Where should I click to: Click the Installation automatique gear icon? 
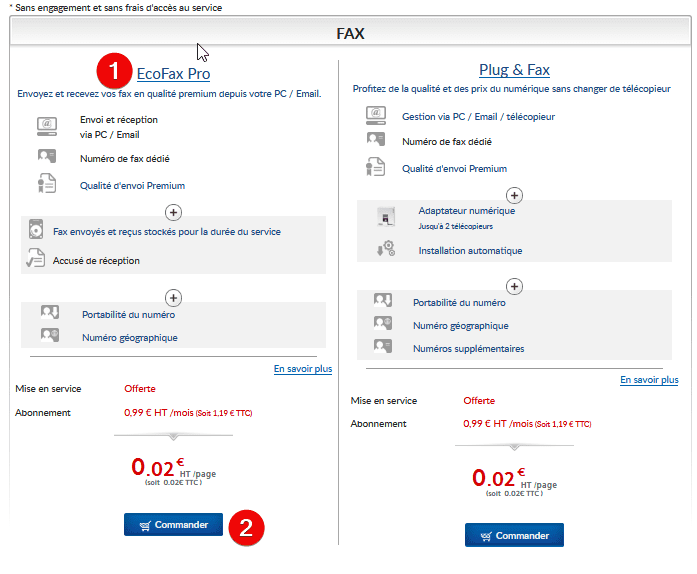tap(386, 249)
